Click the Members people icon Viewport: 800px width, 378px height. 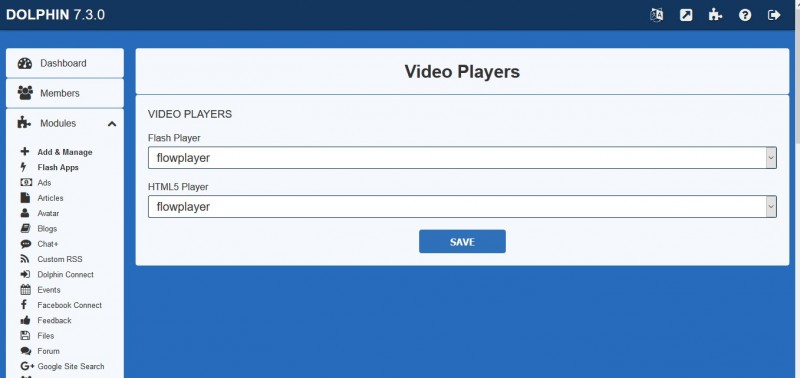24,93
